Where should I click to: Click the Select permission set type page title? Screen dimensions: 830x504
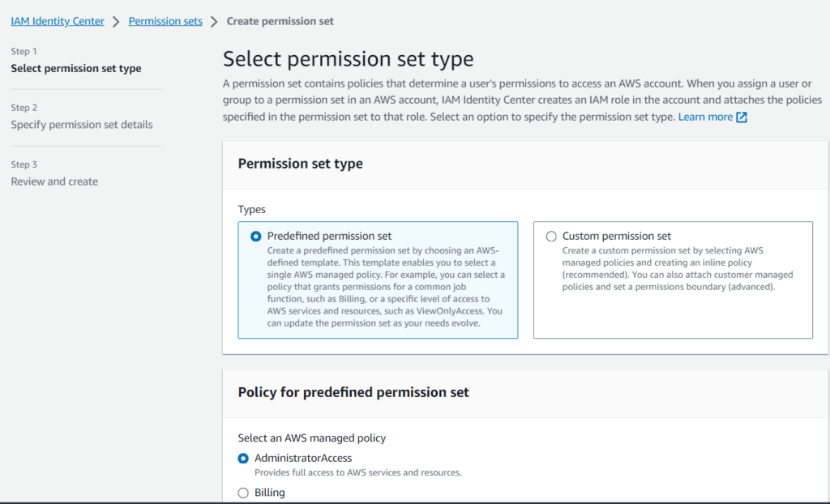point(347,58)
